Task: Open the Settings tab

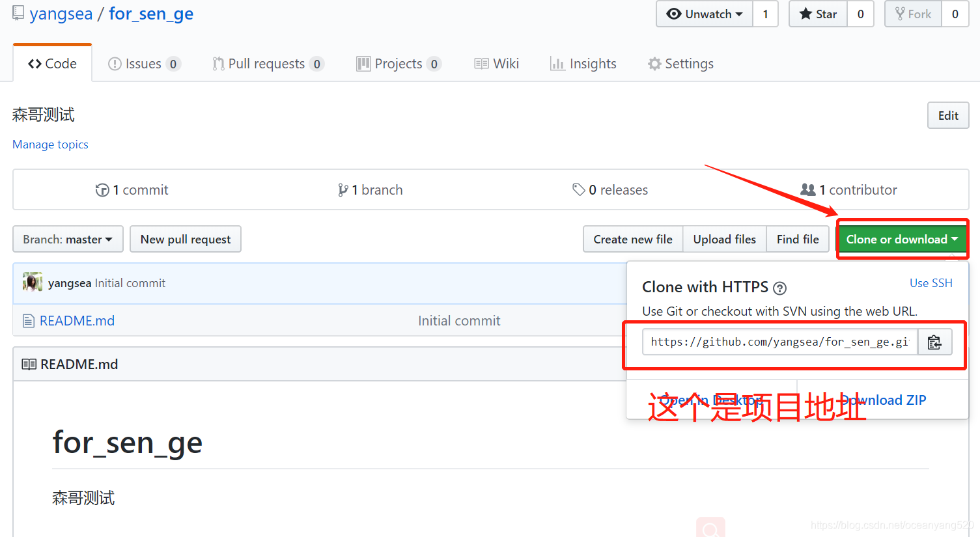Action: click(680, 64)
